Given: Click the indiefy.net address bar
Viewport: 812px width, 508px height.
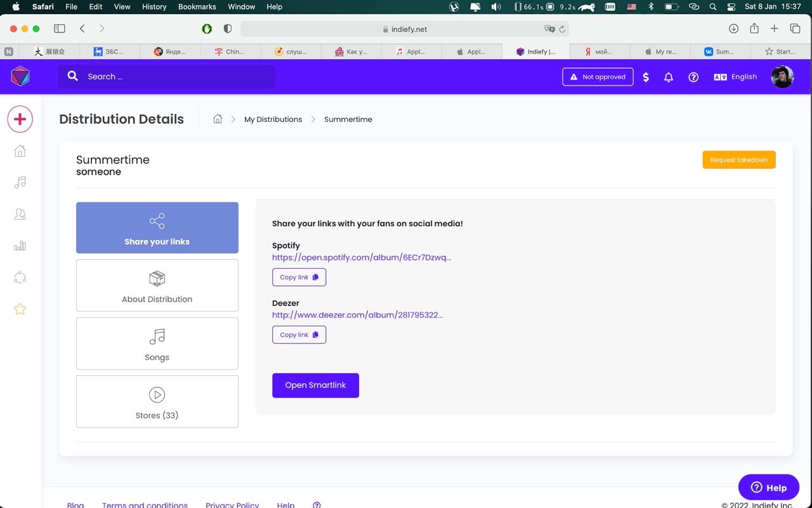Looking at the screenshot, I should click(405, 29).
